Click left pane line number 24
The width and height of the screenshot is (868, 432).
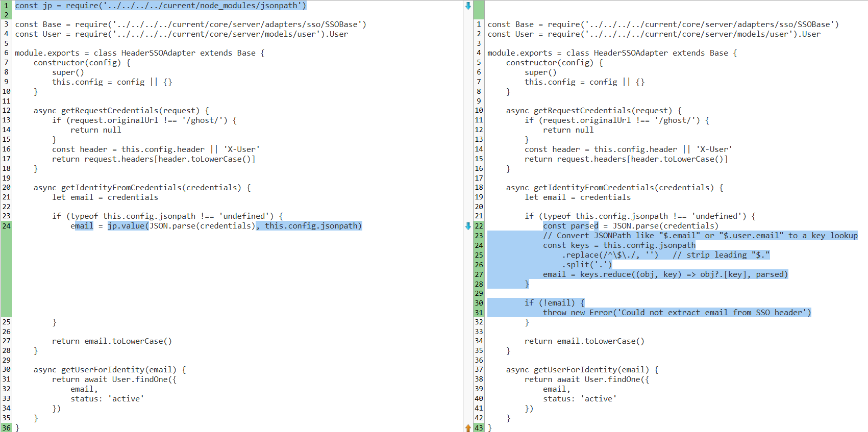6,226
